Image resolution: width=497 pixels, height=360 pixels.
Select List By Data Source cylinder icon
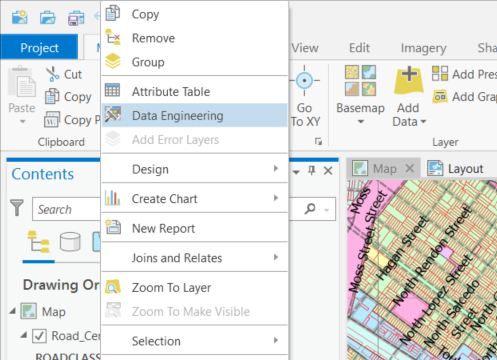(x=70, y=242)
